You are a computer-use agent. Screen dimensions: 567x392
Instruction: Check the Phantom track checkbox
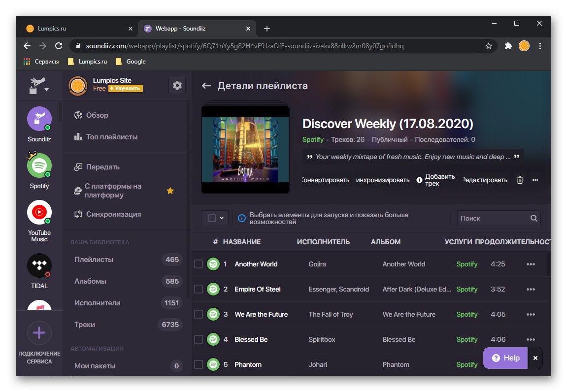pyautogui.click(x=199, y=364)
